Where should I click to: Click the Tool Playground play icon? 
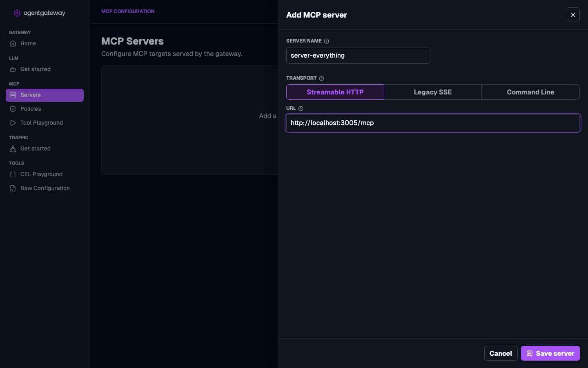[x=13, y=123]
